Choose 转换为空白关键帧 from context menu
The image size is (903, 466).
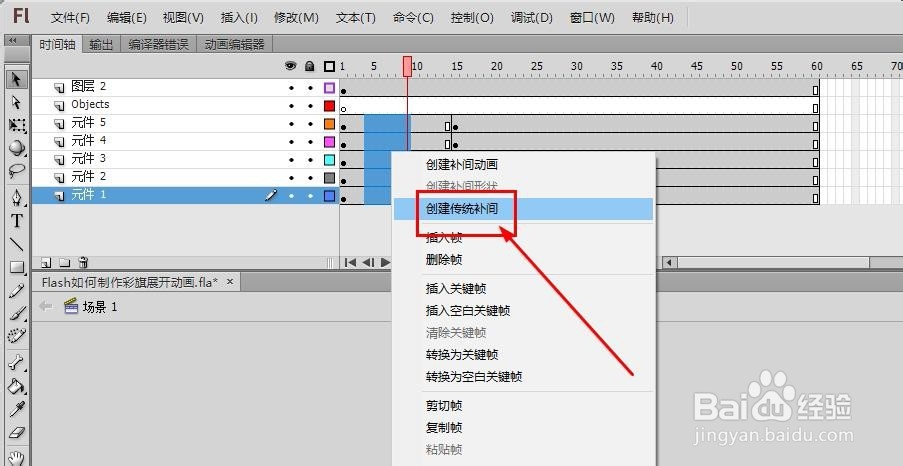(523, 377)
